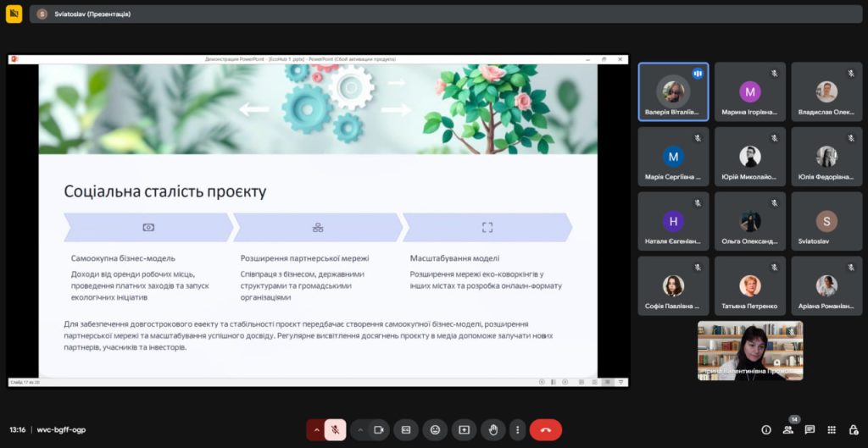The width and height of the screenshot is (868, 448).
Task: Click the stop presentation icon at top-left
Action: coord(14,14)
